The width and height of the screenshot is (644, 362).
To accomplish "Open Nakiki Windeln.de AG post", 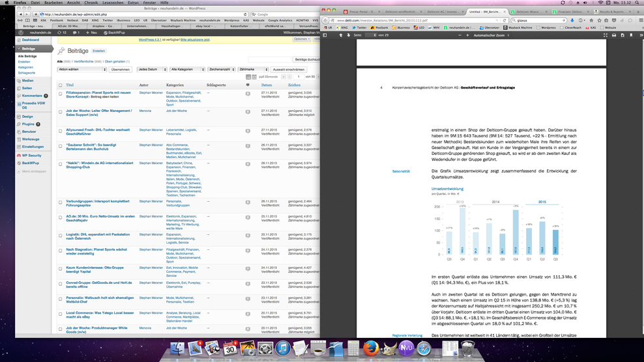I will pos(99,165).
